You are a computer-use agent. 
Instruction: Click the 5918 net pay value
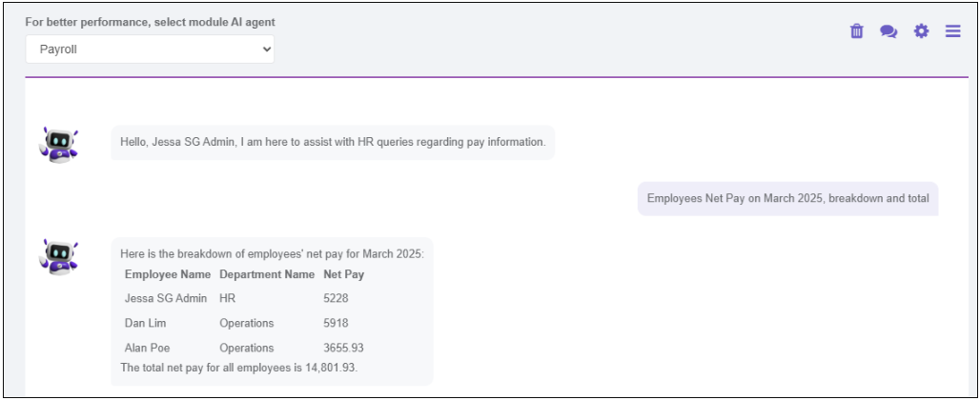click(336, 323)
